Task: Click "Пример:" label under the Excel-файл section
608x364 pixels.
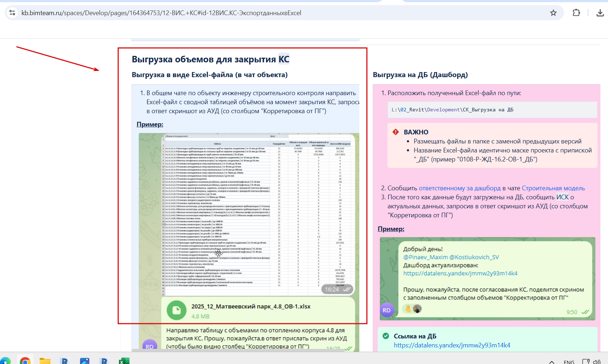Action: [x=150, y=124]
